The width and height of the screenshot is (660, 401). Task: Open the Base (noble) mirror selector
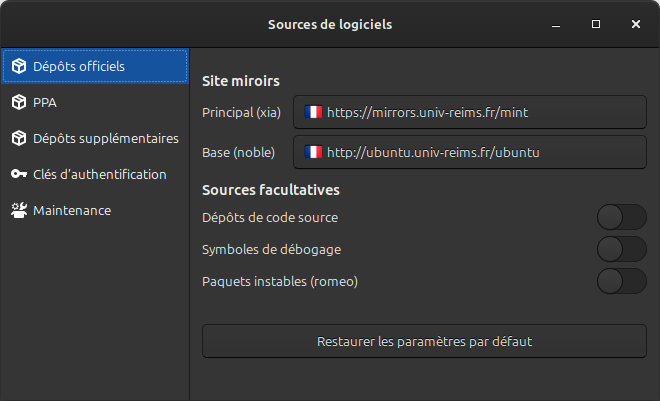pyautogui.click(x=470, y=152)
